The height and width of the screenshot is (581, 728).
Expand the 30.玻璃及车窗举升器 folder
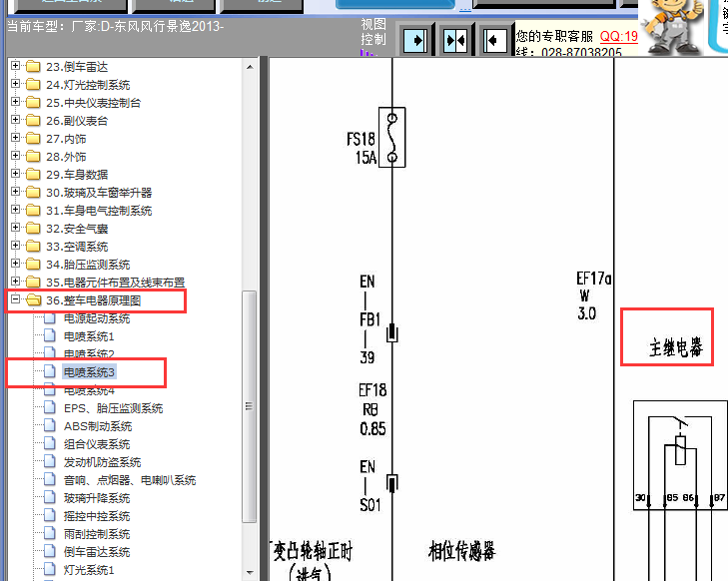coord(15,192)
